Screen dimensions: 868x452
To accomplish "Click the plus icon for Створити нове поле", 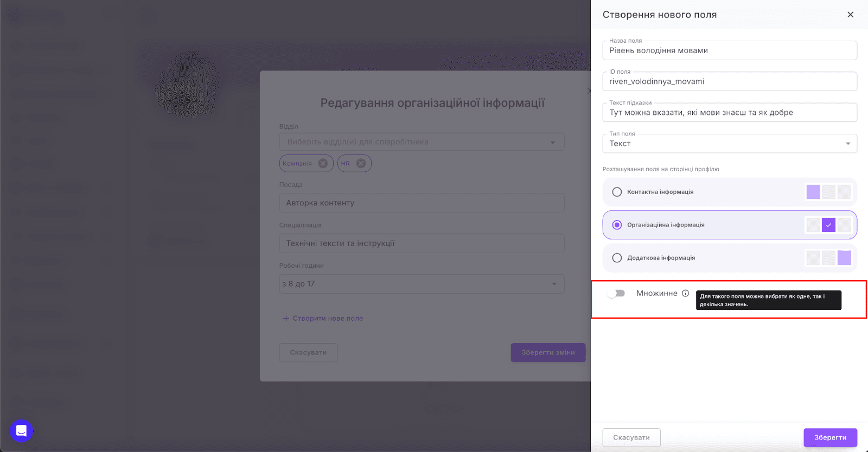I will (x=286, y=318).
